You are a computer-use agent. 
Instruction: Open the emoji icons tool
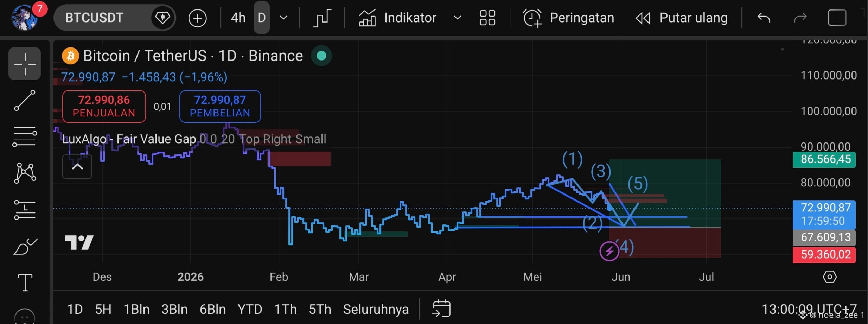point(25,316)
